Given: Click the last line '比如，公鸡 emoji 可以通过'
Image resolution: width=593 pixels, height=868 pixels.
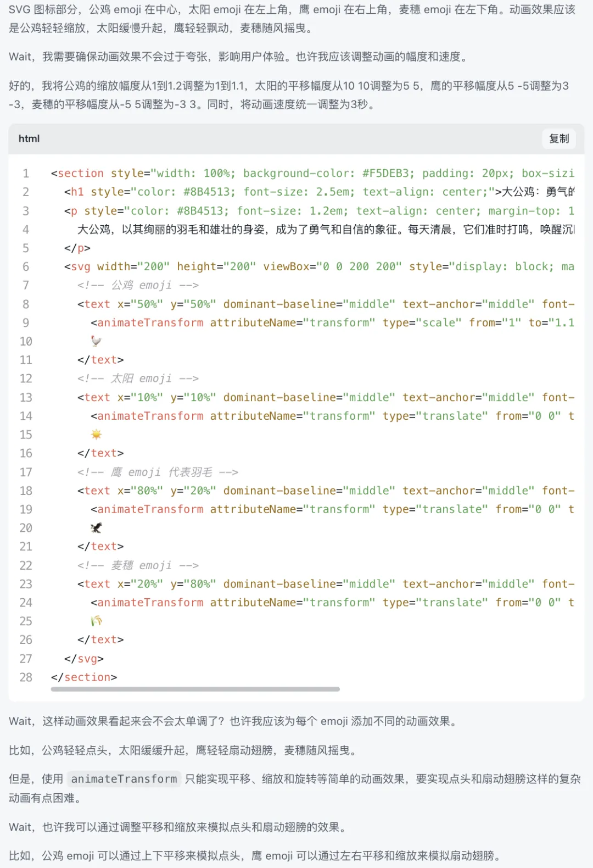Looking at the screenshot, I should coord(255,855).
